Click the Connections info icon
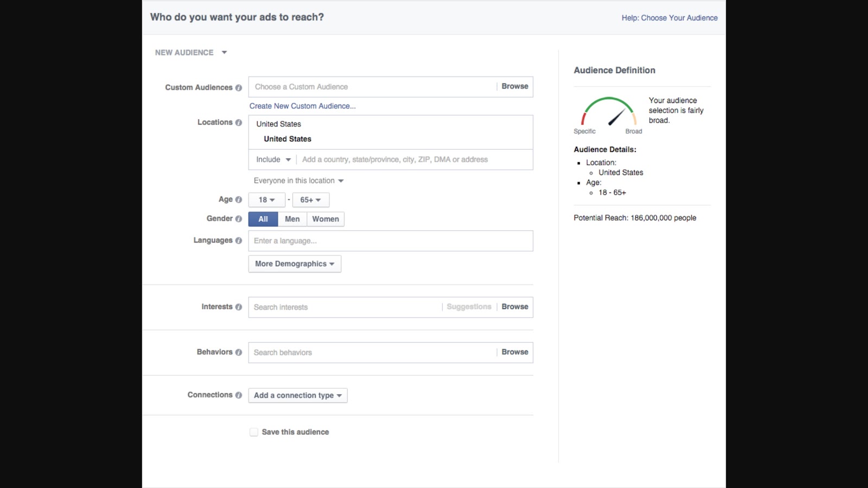The width and height of the screenshot is (868, 488). pos(239,395)
